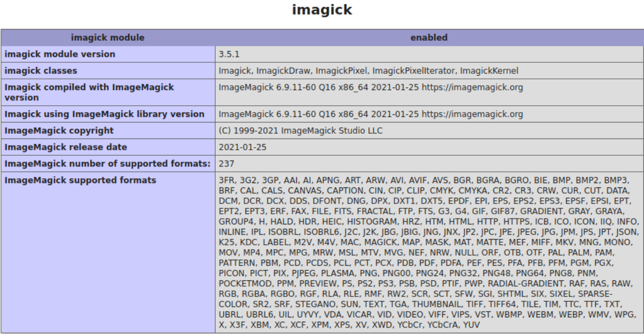Click "Imagick compiled with ImageMagick version" label
Viewport: 644px width, 334px height.
coord(89,92)
